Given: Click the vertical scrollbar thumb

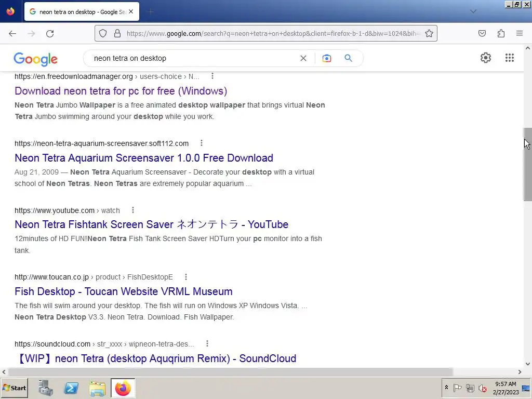Looking at the screenshot, I should (x=528, y=164).
